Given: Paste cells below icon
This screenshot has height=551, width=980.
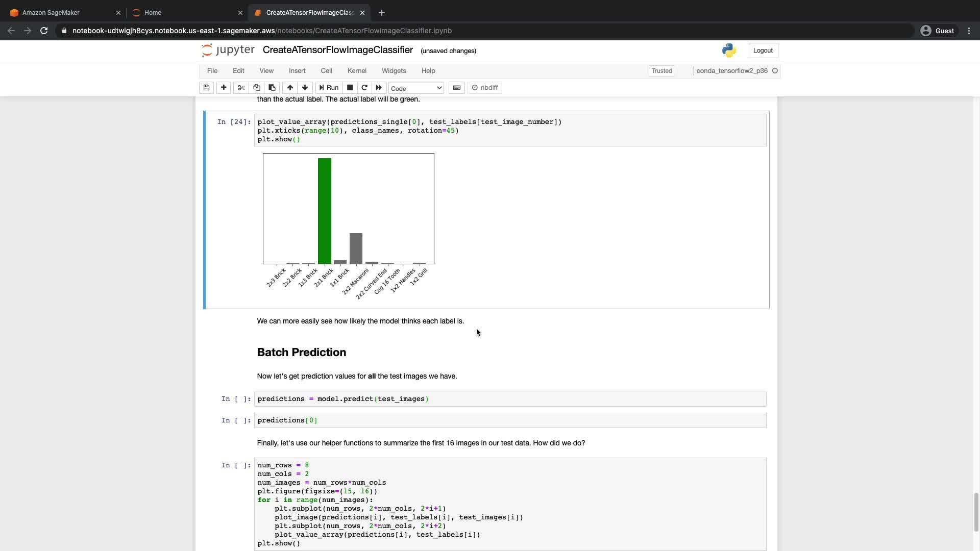Looking at the screenshot, I should tap(272, 88).
